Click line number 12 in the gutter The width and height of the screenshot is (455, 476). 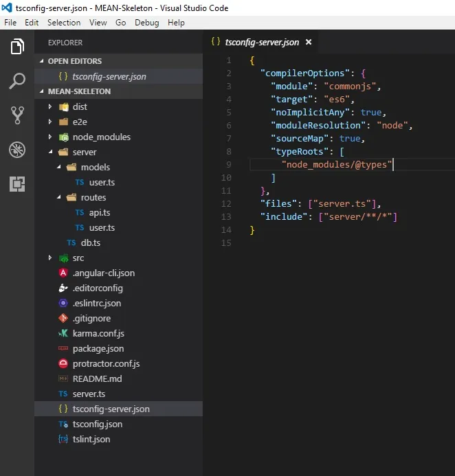226,204
